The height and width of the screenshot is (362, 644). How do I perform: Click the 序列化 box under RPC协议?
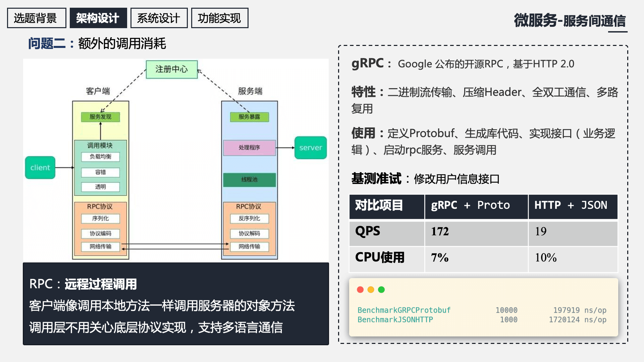[x=100, y=219]
